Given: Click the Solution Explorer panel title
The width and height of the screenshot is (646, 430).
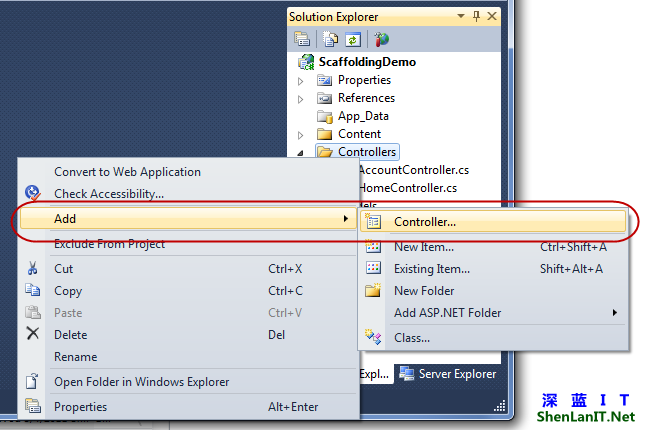Looking at the screenshot, I should 333,17.
